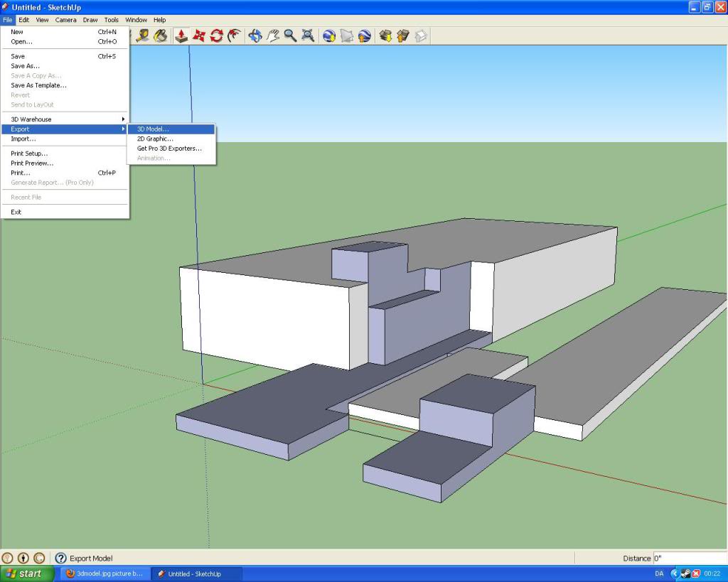Click the Windows Start button
The image size is (728, 582).
coord(27,573)
